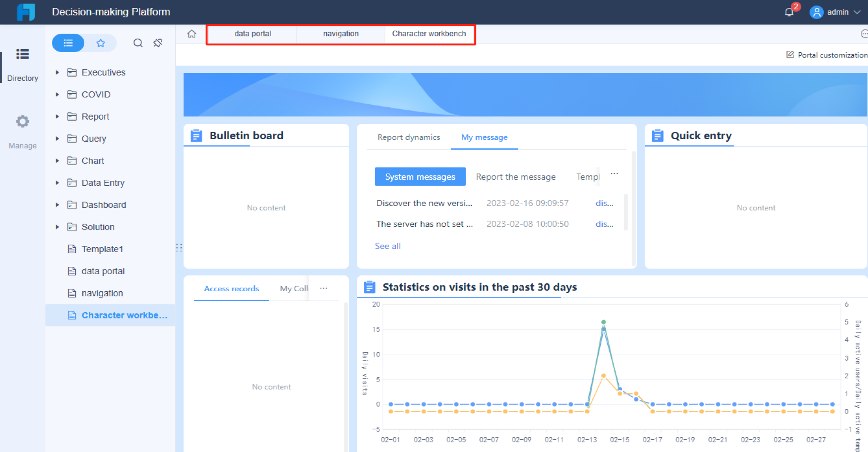Click the circled ellipsis icon top right
The height and width of the screenshot is (452, 868).
click(864, 34)
